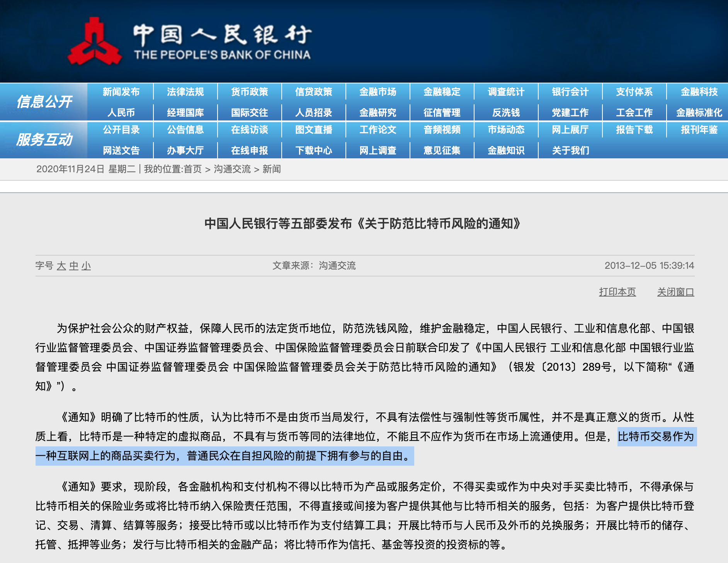Screen dimensions: 728x563
Task: Click 沟通交流 in the breadcrumb
Action: coord(232,169)
